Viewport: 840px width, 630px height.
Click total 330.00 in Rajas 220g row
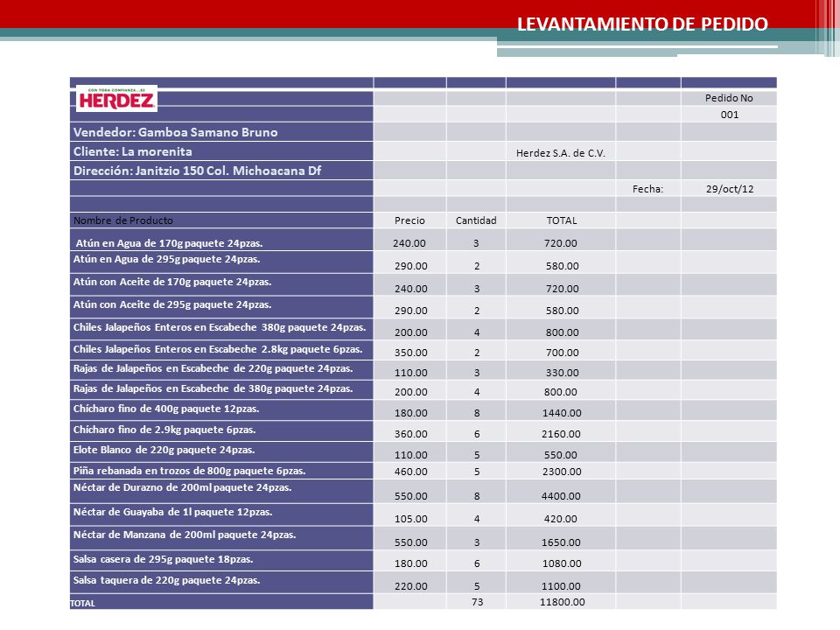click(562, 373)
